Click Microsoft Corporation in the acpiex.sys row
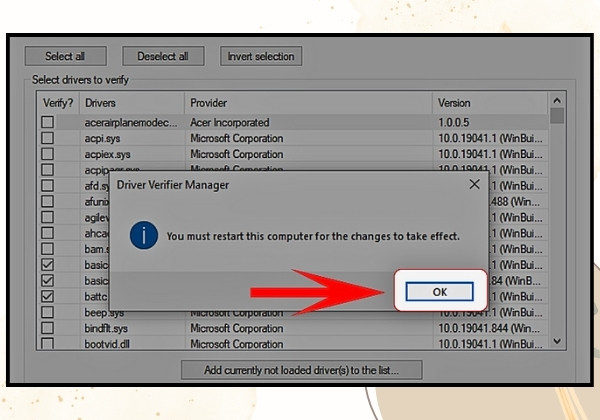The image size is (600, 420). click(237, 155)
